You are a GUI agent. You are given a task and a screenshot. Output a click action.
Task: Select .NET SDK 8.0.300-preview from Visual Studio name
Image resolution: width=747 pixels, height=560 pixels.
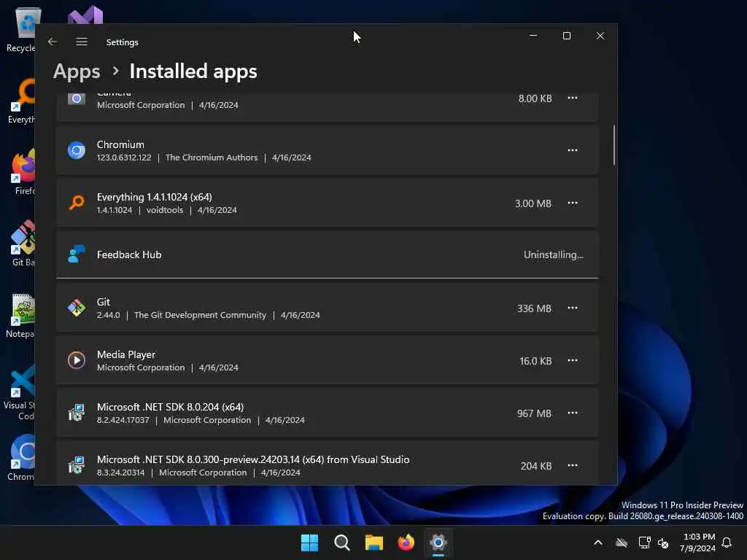click(x=253, y=459)
